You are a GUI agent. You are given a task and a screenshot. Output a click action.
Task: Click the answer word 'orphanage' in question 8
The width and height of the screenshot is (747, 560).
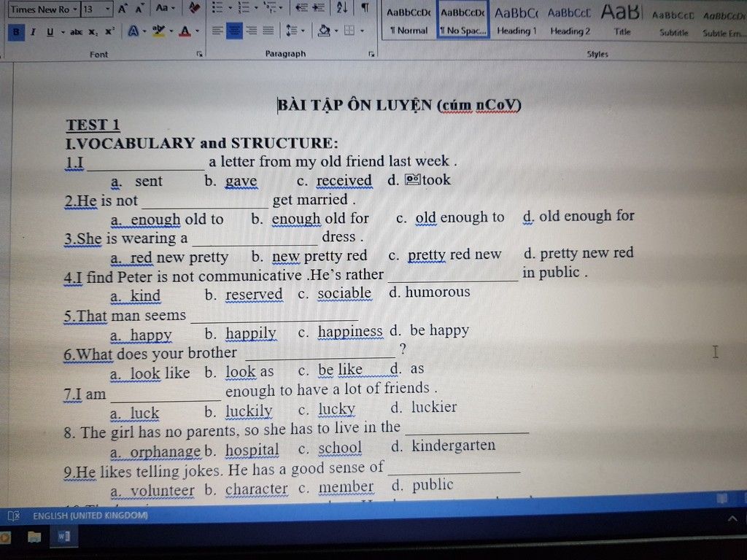click(x=166, y=451)
